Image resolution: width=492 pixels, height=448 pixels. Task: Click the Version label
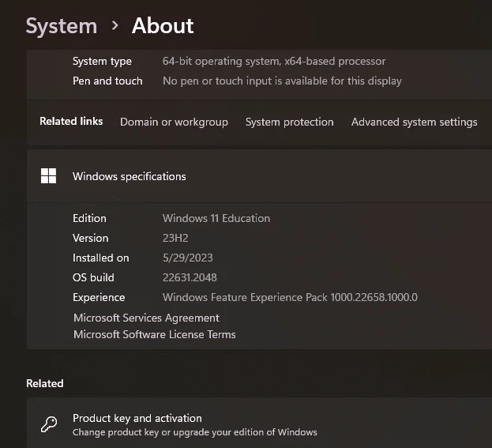pos(90,238)
